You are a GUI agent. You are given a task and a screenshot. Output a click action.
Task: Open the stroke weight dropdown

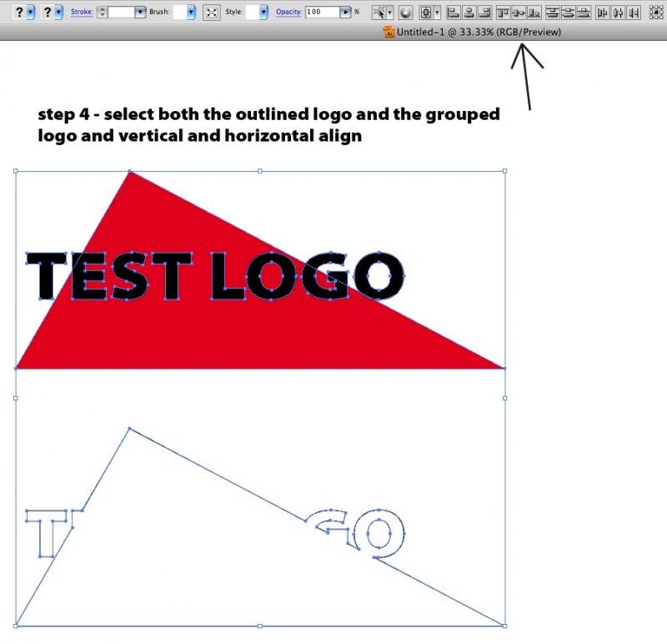click(140, 12)
